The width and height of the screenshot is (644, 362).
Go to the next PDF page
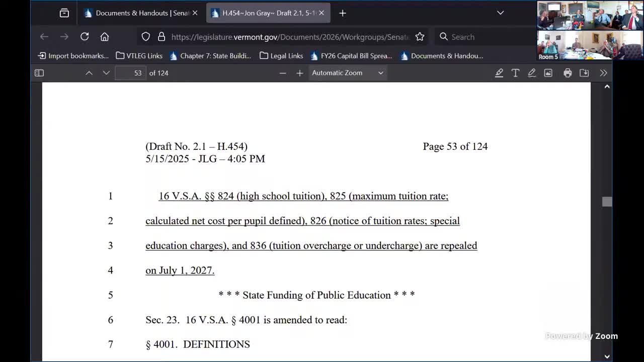click(x=106, y=73)
